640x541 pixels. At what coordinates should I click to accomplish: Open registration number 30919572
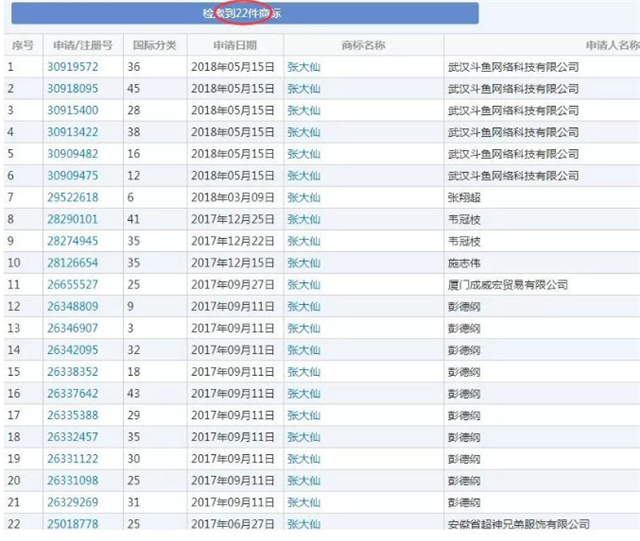73,67
